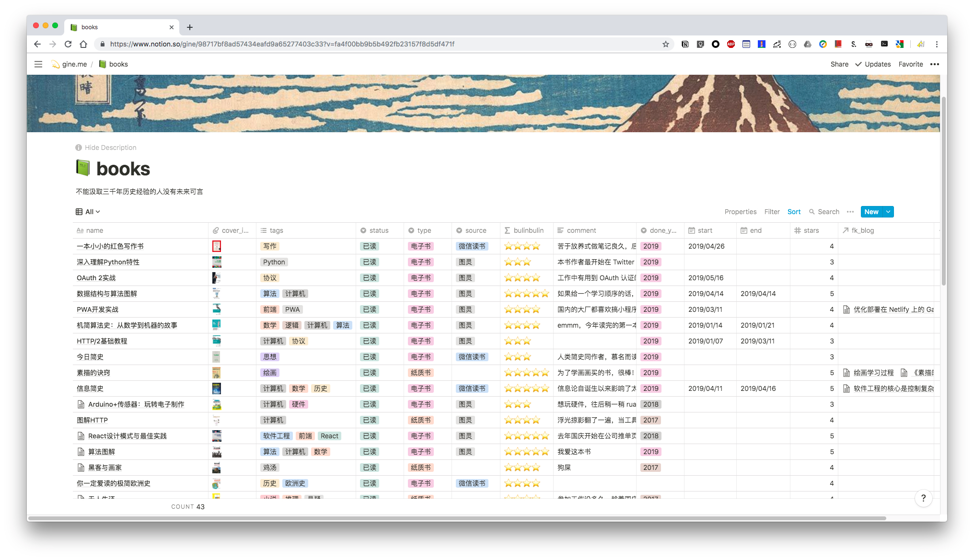Screen dimensions: 974x560
Task: Open the name column header menu
Action: (x=140, y=230)
